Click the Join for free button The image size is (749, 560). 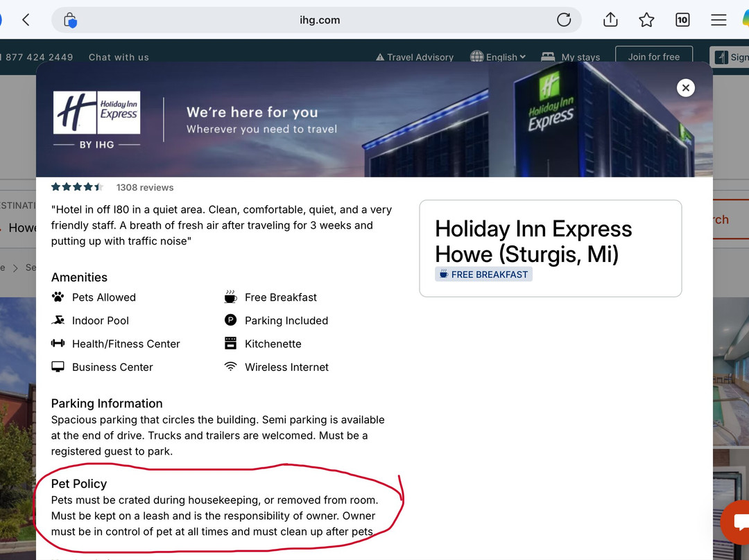pos(653,57)
